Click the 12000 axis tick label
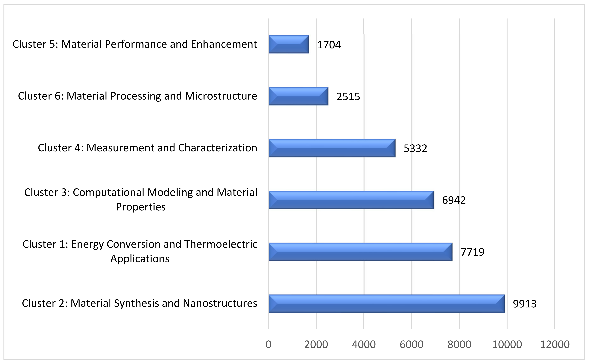This screenshot has width=589, height=364. [x=555, y=345]
